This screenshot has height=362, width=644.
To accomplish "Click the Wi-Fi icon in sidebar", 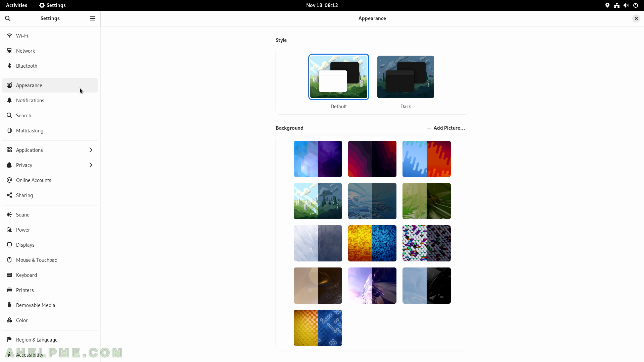I will [9, 36].
